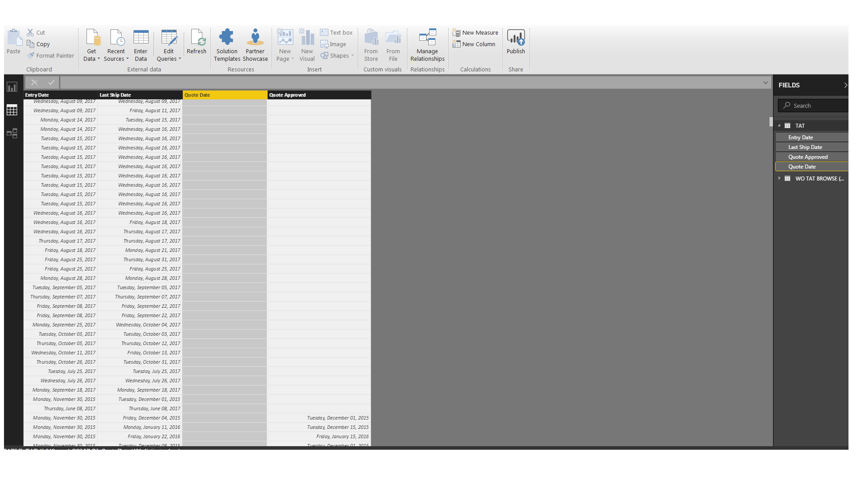Open Recent Sources dropdown
Image resolution: width=868 pixels, height=479 pixels.
click(116, 45)
